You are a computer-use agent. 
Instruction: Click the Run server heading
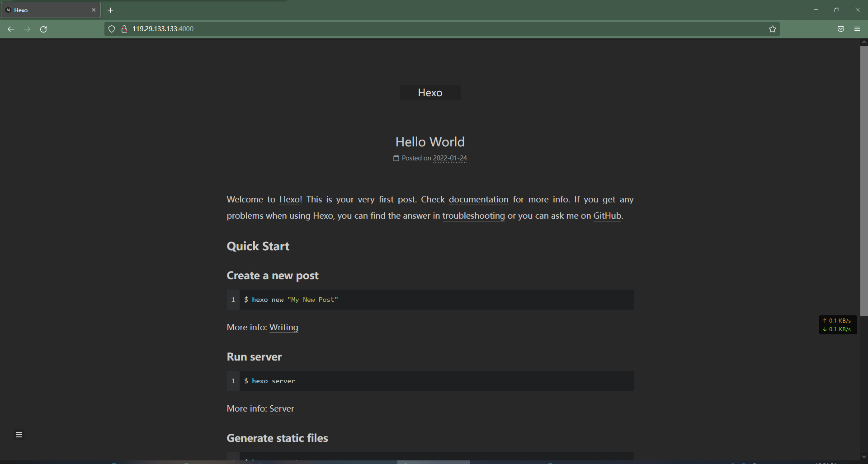pyautogui.click(x=254, y=357)
